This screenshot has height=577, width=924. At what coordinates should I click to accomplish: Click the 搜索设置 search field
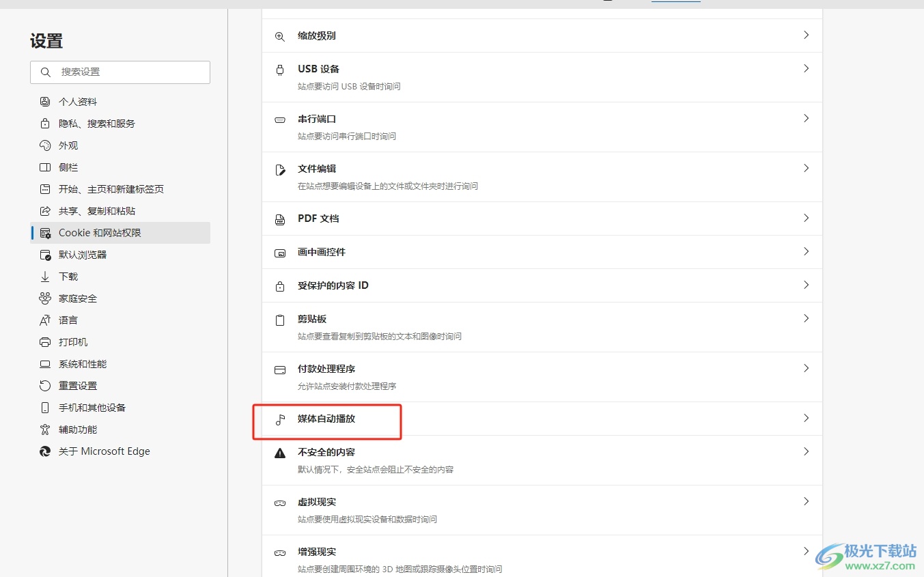120,72
